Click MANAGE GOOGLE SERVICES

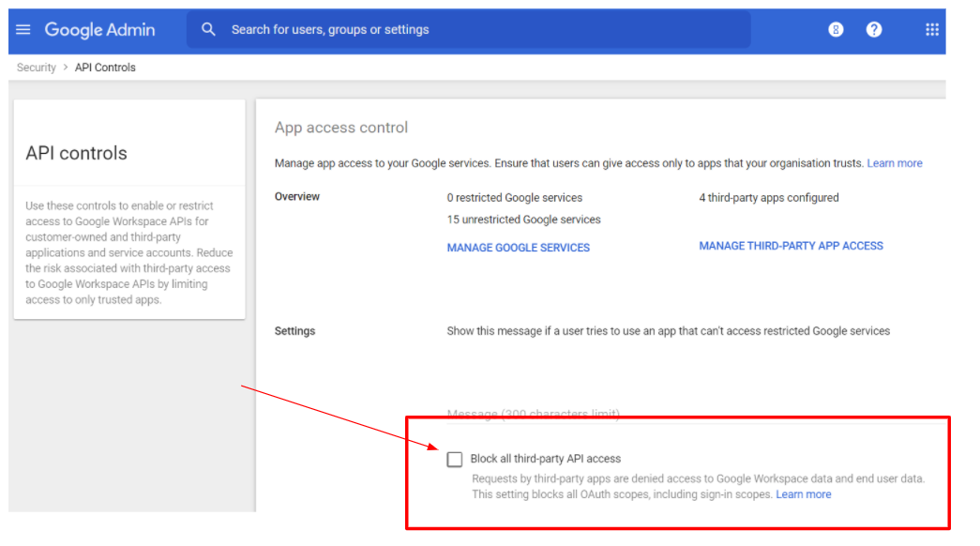tap(518, 248)
